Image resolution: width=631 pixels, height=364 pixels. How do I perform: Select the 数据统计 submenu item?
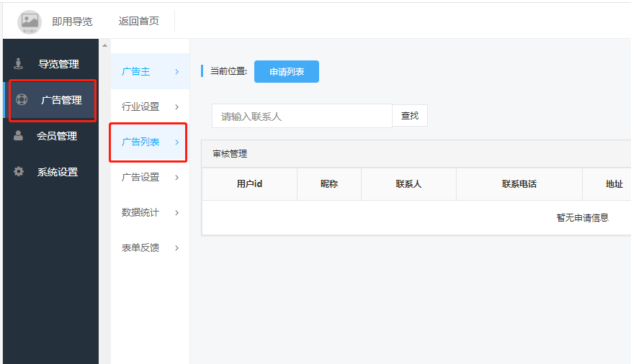click(150, 212)
